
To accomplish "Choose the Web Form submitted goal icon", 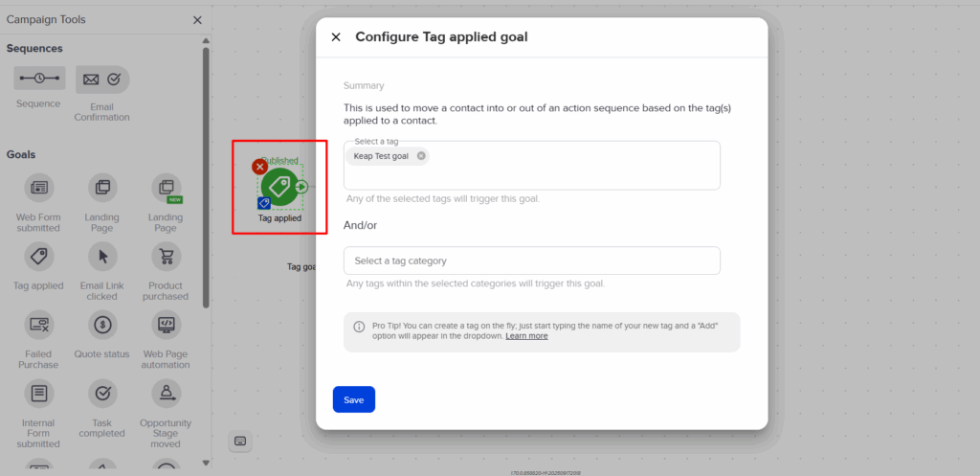I will (39, 187).
